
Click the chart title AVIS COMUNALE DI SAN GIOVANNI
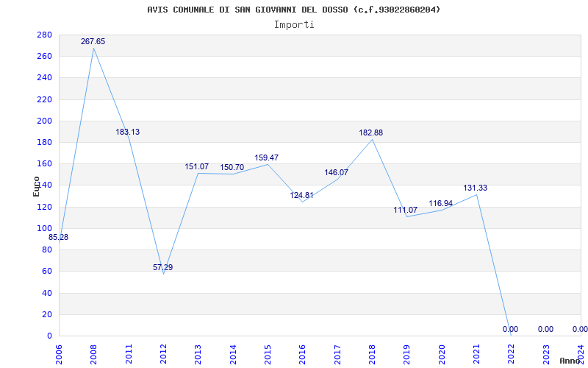tap(293, 10)
